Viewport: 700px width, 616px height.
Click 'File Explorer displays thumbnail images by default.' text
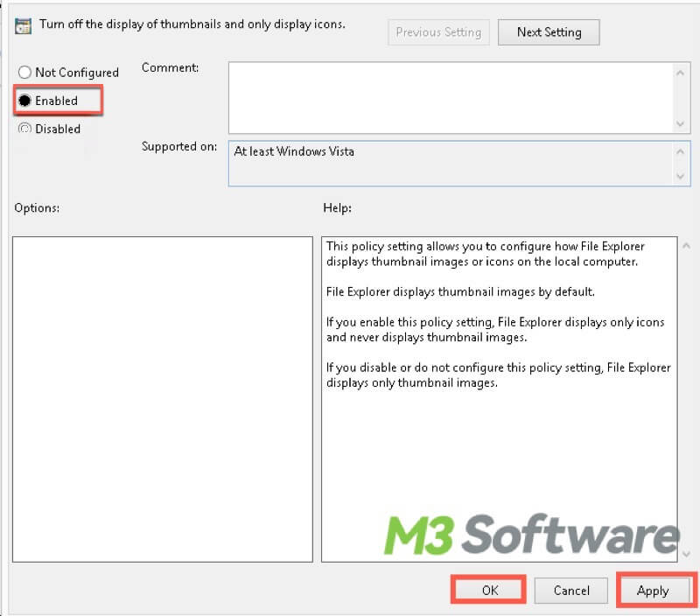click(460, 292)
